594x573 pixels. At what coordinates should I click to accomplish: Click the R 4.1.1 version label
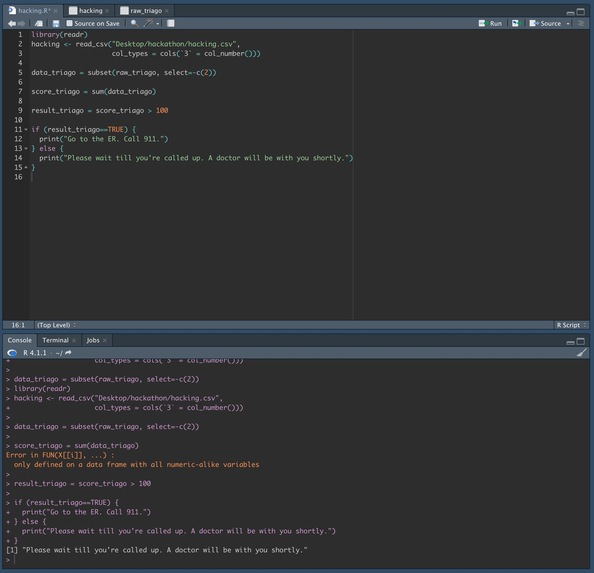[34, 353]
